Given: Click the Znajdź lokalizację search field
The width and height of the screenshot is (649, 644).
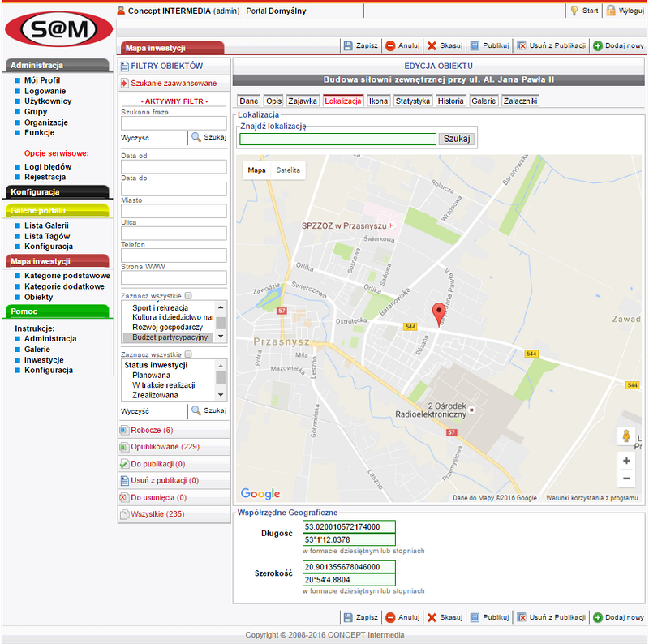Looking at the screenshot, I should click(337, 139).
